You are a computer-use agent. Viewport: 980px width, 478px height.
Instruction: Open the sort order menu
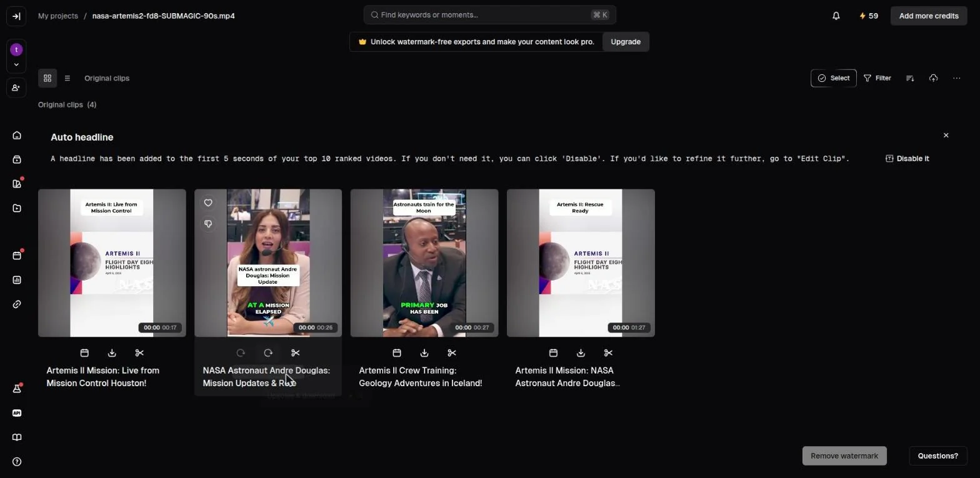tap(910, 78)
